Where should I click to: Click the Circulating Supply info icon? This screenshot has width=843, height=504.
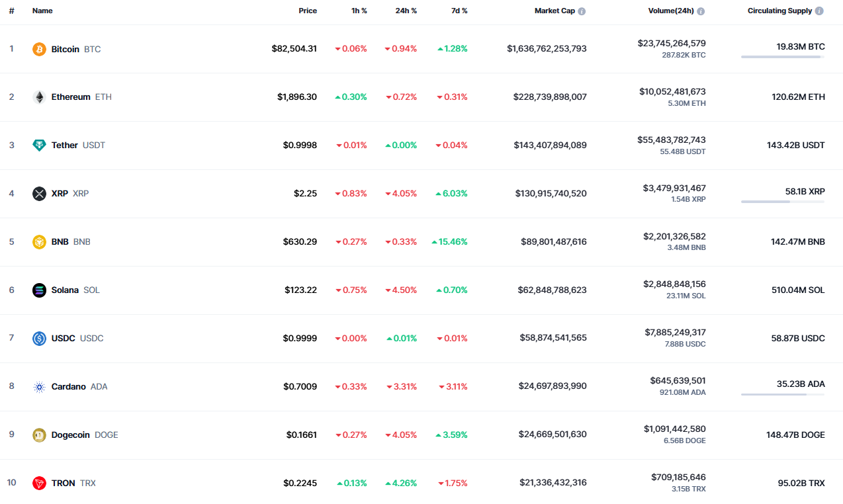coord(819,11)
